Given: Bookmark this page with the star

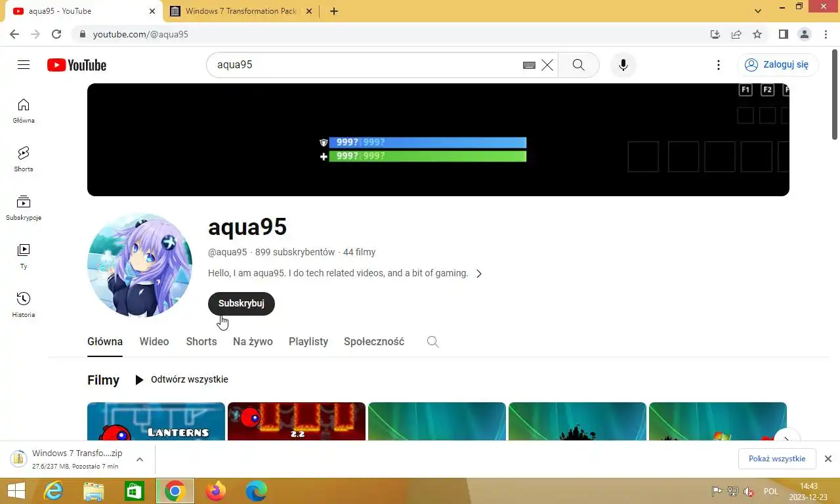Looking at the screenshot, I should click(x=757, y=34).
